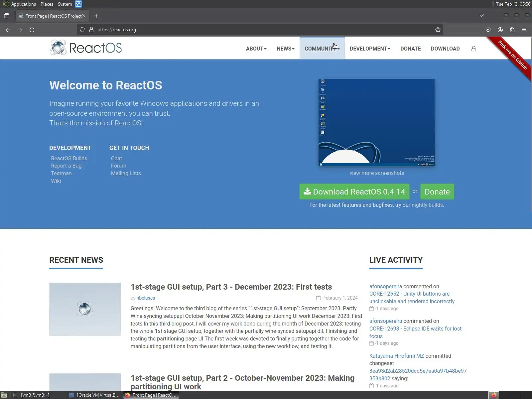The image size is (532, 399).
Task: Open the view more screenshots link
Action: (x=377, y=173)
